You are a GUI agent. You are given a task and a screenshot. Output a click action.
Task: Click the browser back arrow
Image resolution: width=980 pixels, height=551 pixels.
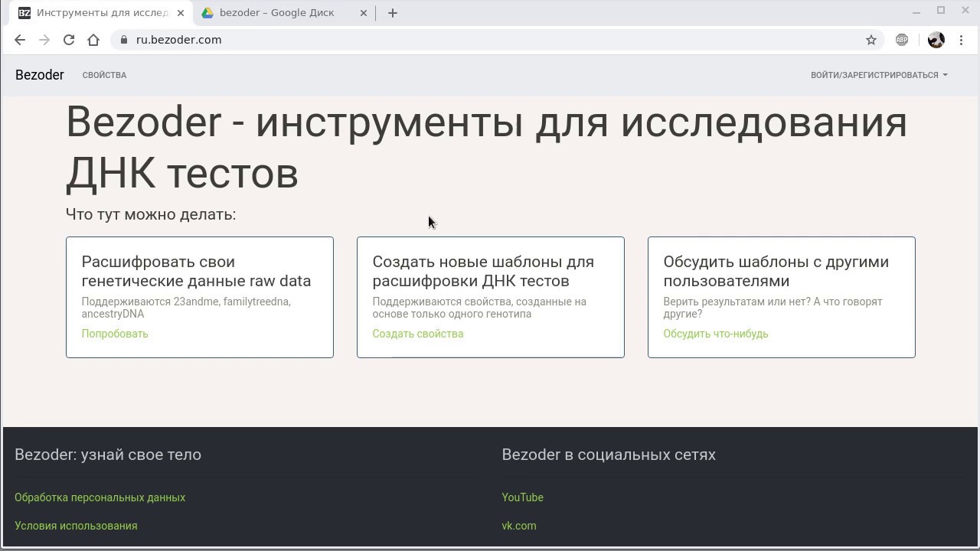[x=20, y=40]
